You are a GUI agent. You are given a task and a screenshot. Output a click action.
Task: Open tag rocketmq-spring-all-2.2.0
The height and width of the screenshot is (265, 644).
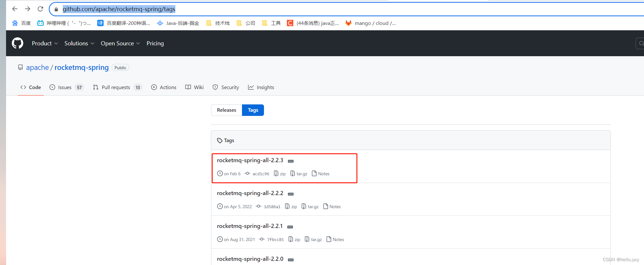tap(250, 259)
